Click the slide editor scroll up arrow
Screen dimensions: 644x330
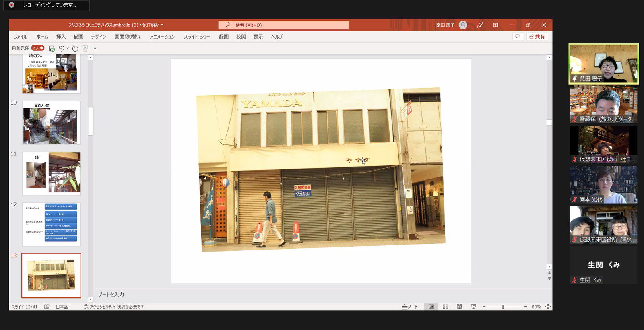pyautogui.click(x=549, y=58)
